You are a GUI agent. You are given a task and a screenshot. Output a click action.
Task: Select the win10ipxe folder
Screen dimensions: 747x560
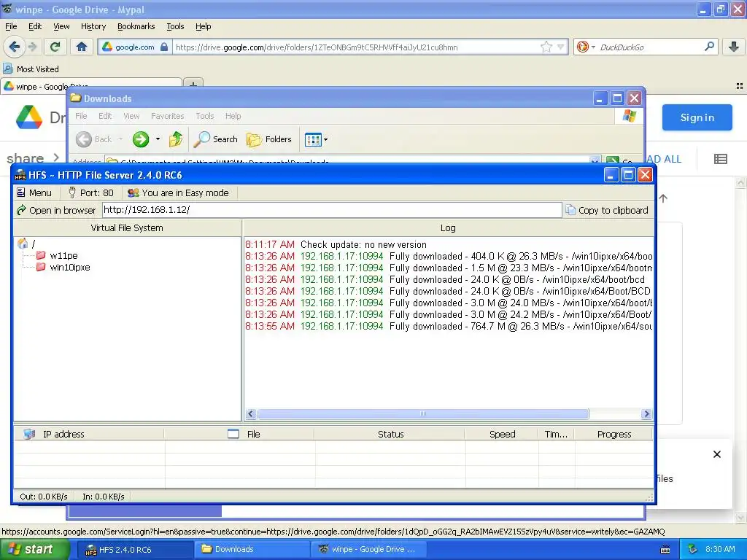pos(63,267)
